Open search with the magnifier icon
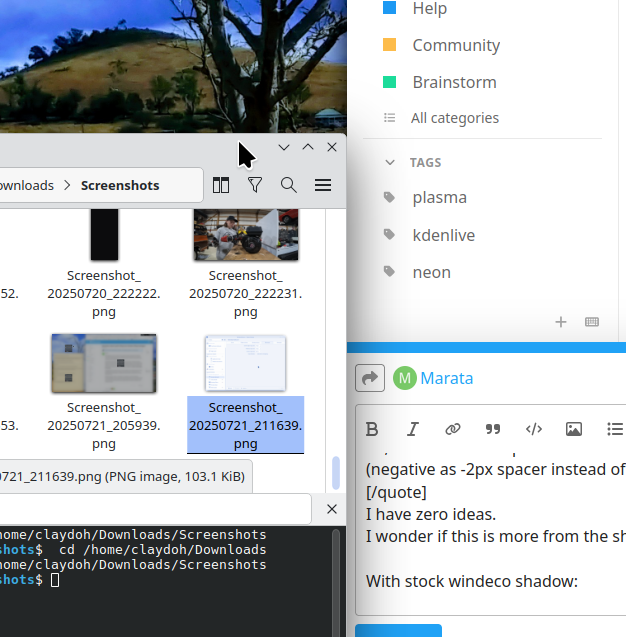Viewport: 626px width, 637px height. [288, 185]
